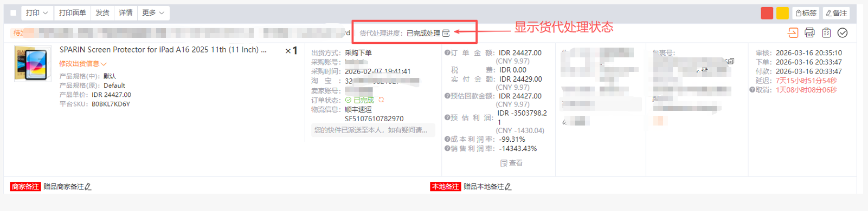Viewport: 868px width, 211px height.
Task: Click the platform SKU B0BKL7KD6Y
Action: [111, 104]
